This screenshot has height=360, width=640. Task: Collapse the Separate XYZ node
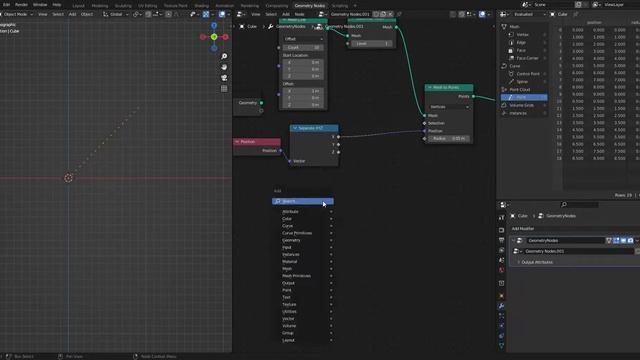pos(295,128)
